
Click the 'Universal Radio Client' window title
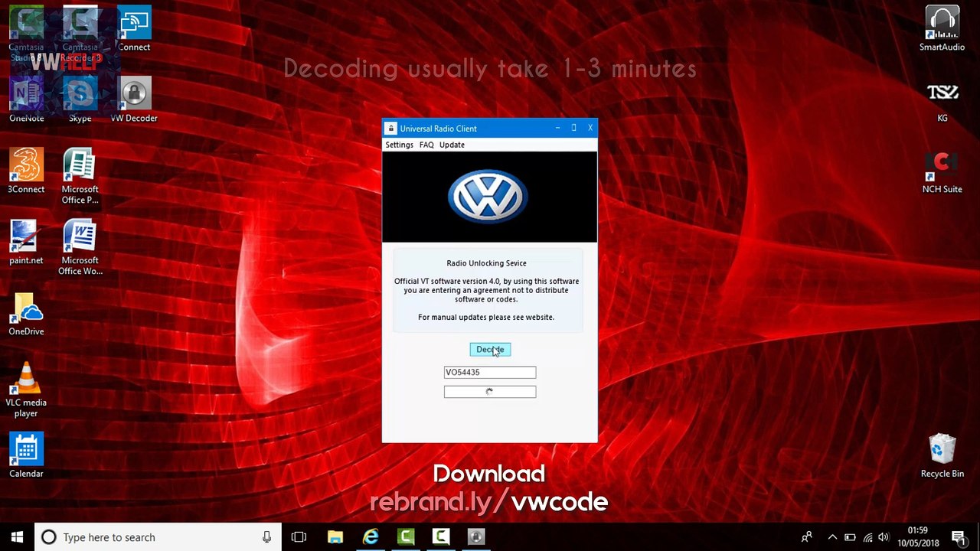pyautogui.click(x=438, y=129)
